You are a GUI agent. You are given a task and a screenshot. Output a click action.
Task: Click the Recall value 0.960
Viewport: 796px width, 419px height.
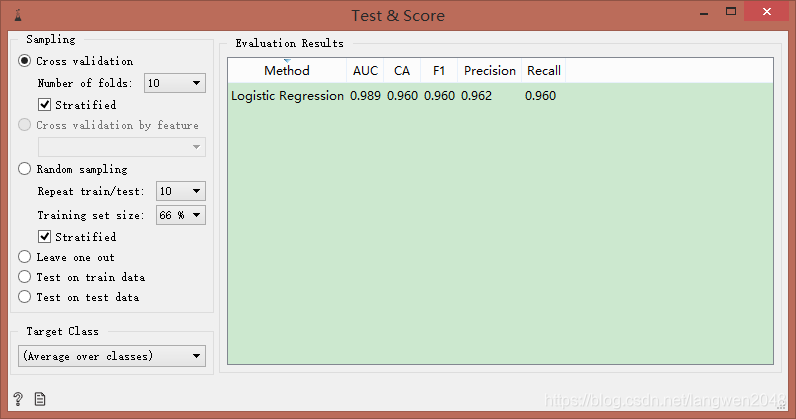(540, 95)
